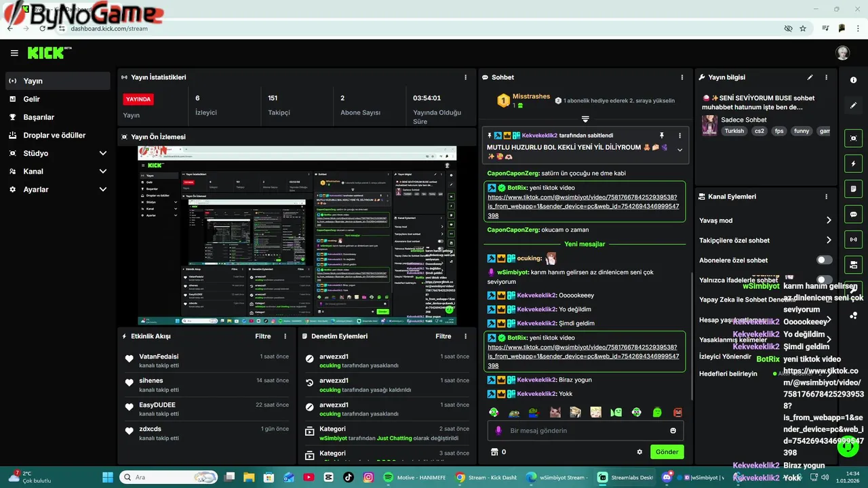This screenshot has height=488, width=868.
Task: Open Etkinlik Akışı three-dot menu
Action: (x=285, y=336)
